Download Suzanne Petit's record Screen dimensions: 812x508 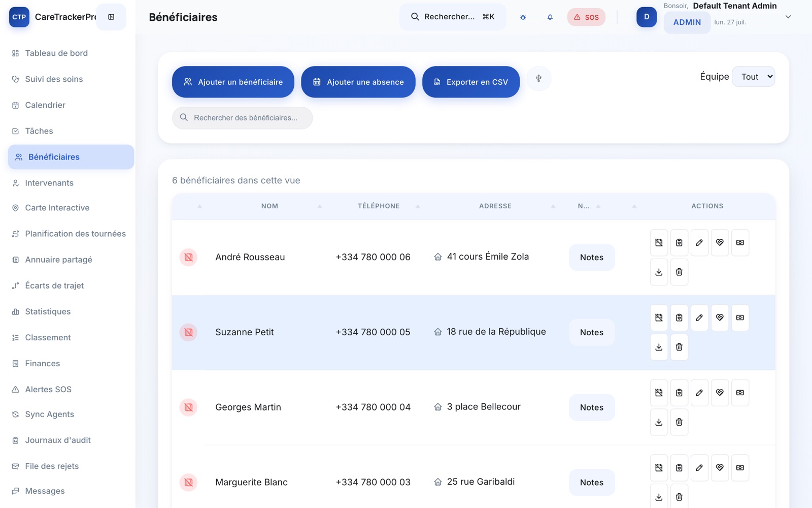[659, 347]
